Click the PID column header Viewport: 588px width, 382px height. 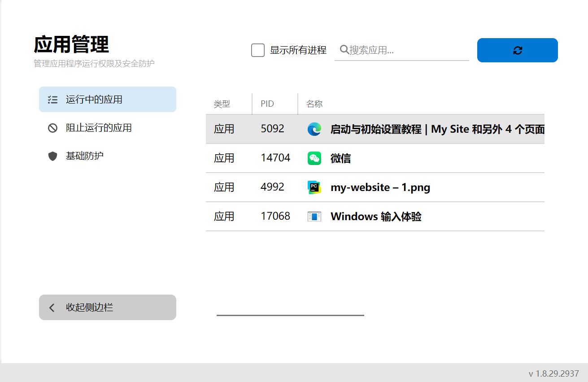pos(268,104)
